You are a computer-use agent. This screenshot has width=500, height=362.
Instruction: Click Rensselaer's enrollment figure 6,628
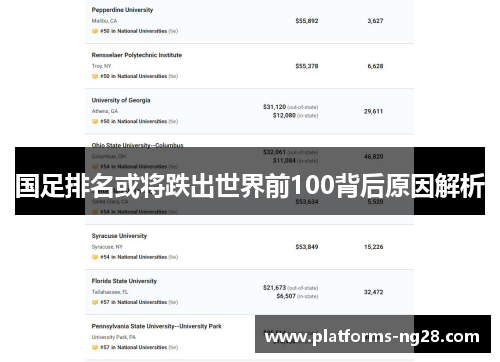click(375, 66)
